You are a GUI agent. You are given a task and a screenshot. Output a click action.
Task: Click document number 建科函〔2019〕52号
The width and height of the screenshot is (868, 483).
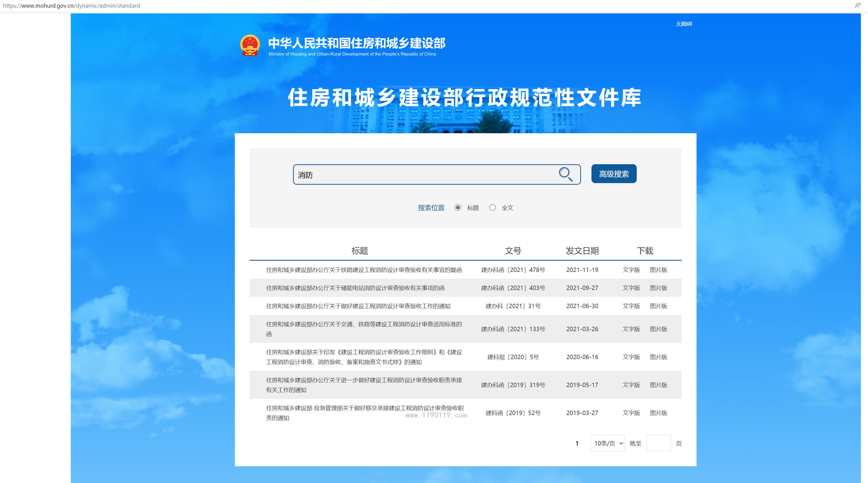pyautogui.click(x=513, y=413)
